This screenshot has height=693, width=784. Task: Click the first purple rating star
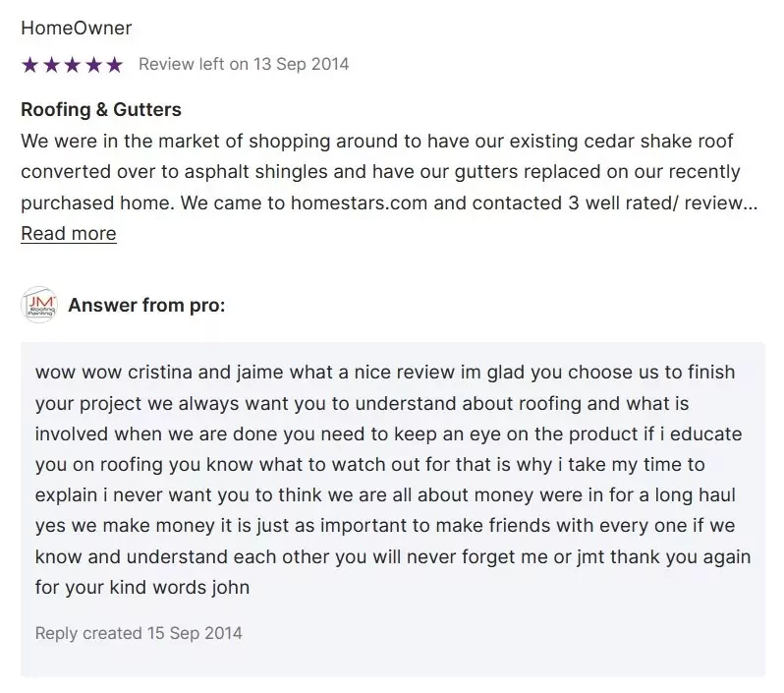pos(30,65)
